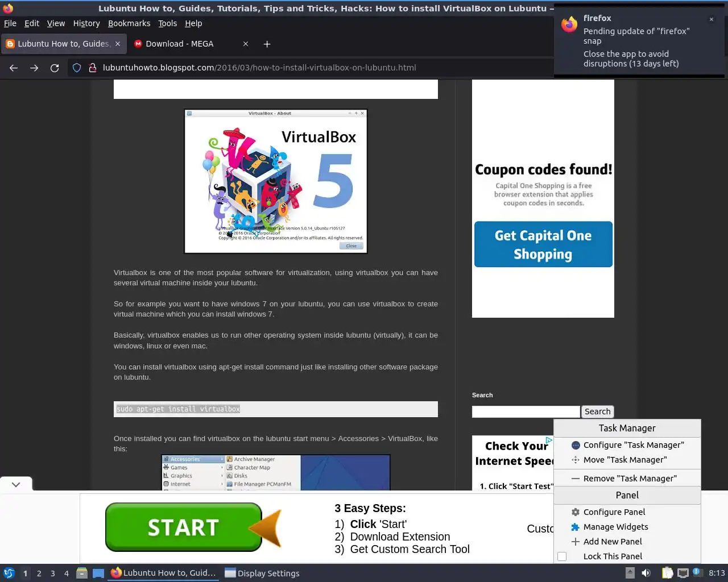Open the Lubuntu start menu icon
Viewport: 728px width, 582px height.
click(9, 573)
